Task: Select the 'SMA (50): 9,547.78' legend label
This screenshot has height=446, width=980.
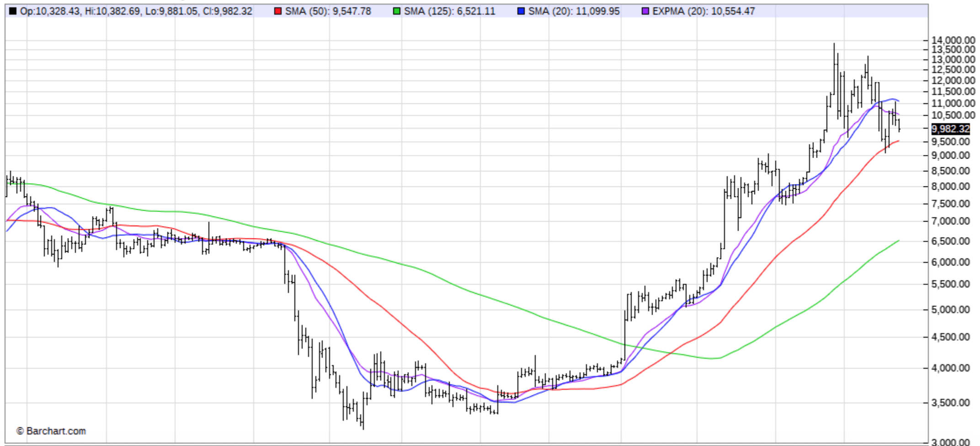Action: pos(328,11)
